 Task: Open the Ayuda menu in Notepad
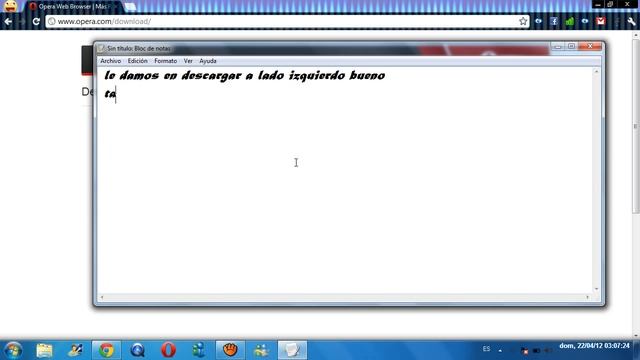pos(208,61)
